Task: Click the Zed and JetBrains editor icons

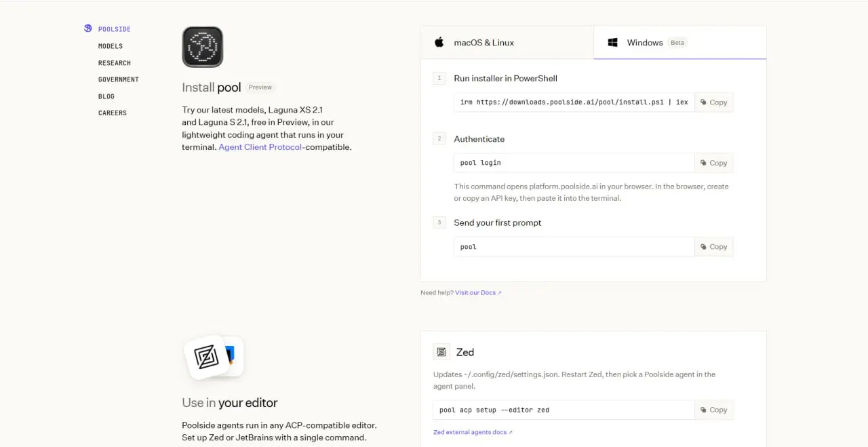Action: (x=214, y=357)
